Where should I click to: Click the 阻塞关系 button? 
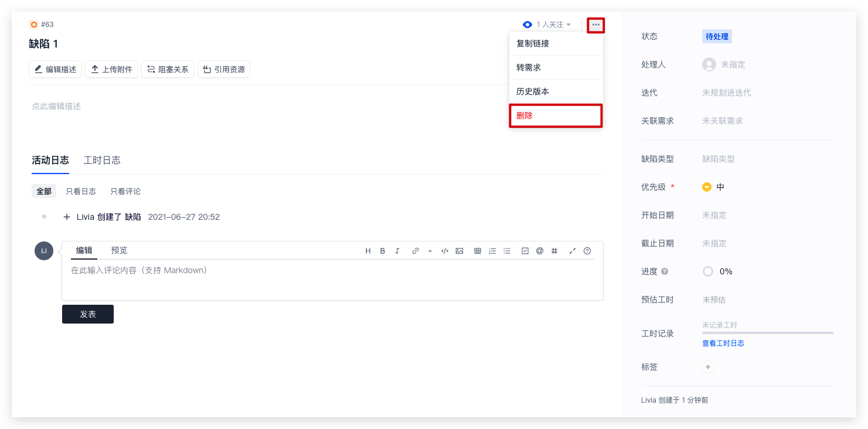(x=168, y=69)
